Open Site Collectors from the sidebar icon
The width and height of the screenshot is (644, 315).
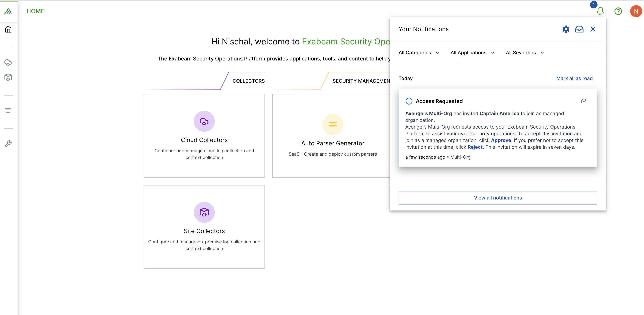click(8, 77)
